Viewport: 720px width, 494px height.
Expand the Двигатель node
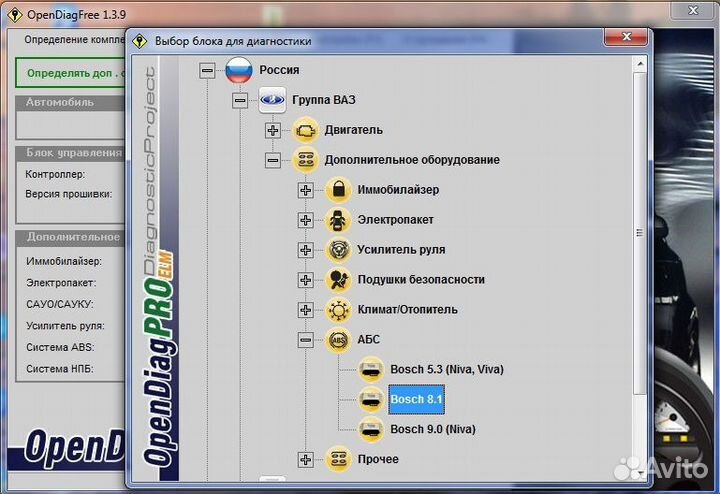(x=273, y=130)
